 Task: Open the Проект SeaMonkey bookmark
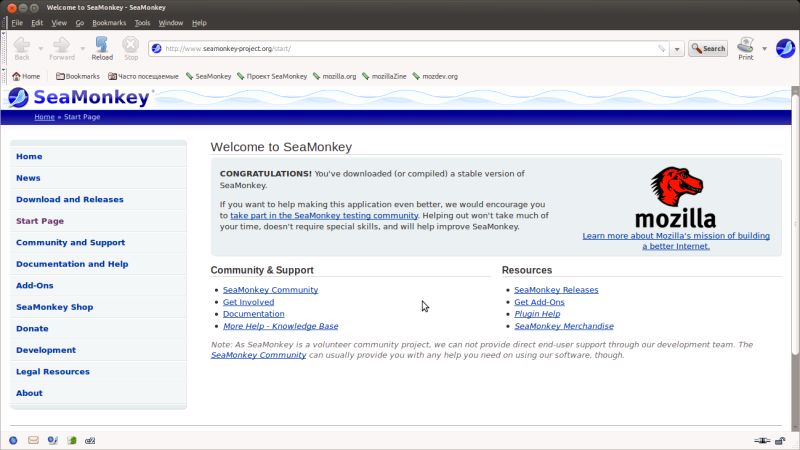272,76
